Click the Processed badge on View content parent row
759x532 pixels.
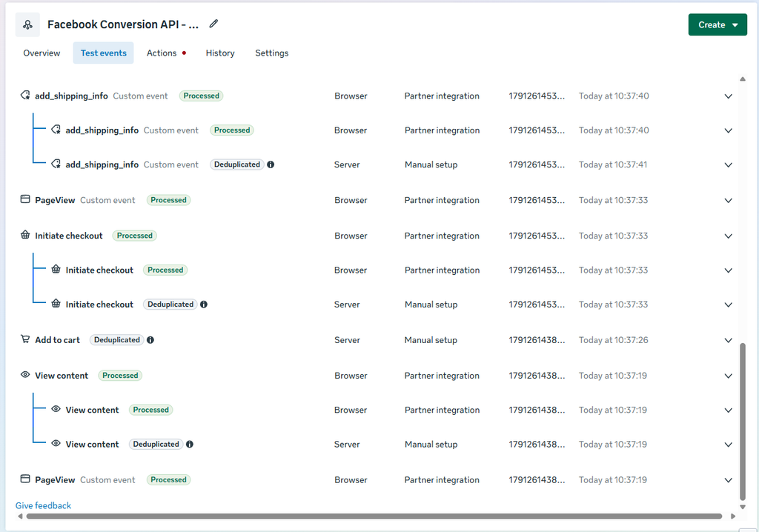pos(120,375)
